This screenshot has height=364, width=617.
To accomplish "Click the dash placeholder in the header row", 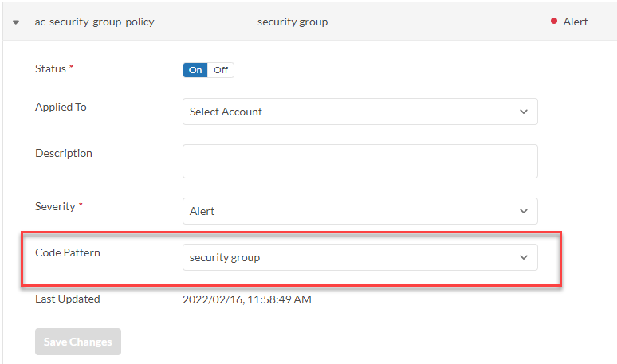I will [408, 22].
